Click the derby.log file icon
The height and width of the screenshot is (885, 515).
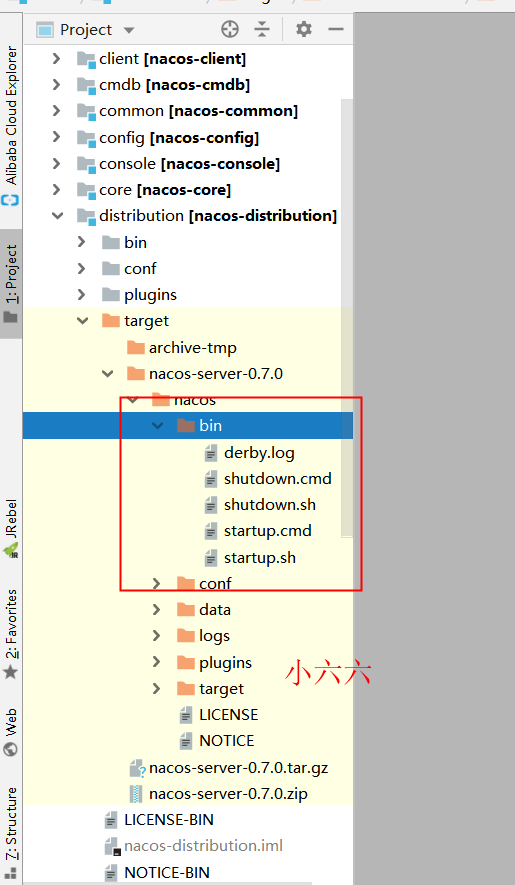click(211, 453)
